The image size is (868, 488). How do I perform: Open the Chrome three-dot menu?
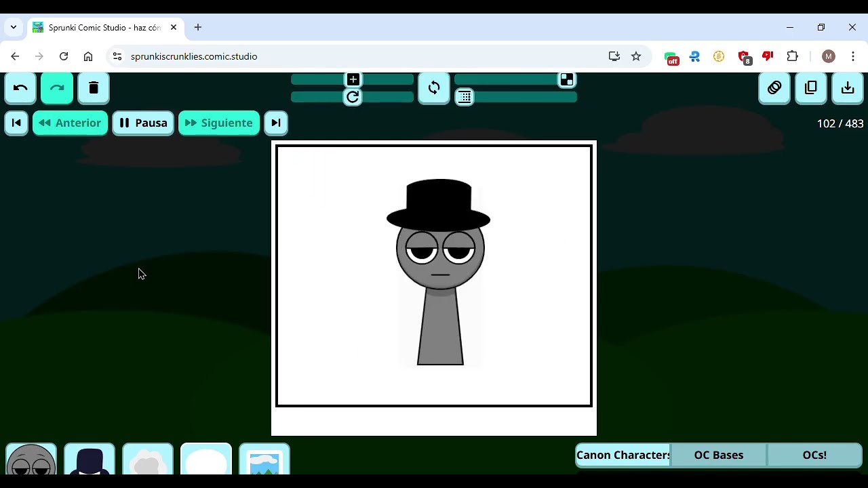tap(853, 56)
